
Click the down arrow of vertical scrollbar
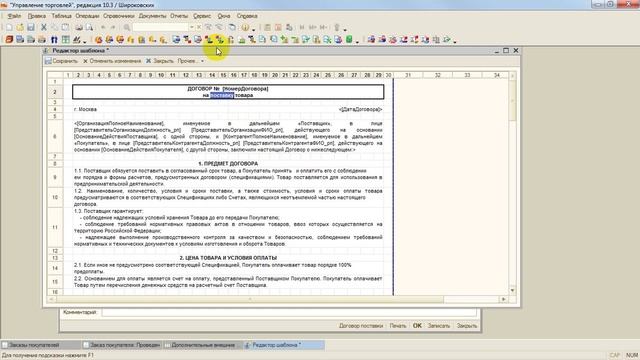click(x=513, y=290)
